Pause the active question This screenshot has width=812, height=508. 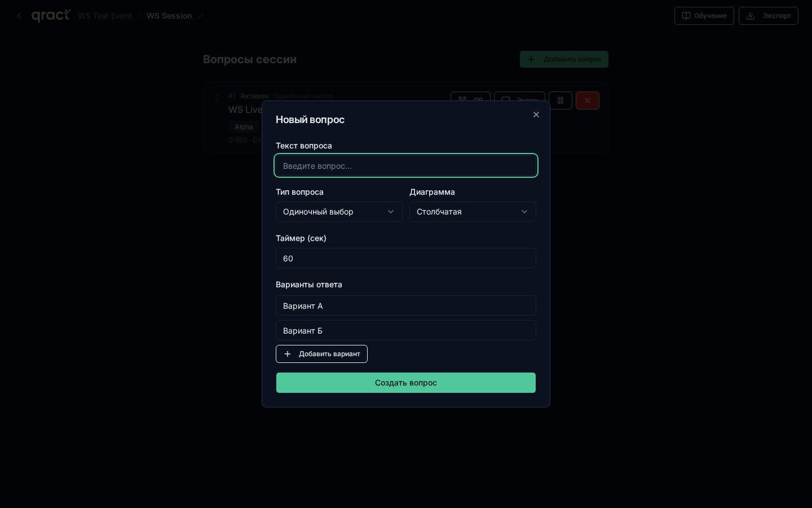pyautogui.click(x=561, y=100)
